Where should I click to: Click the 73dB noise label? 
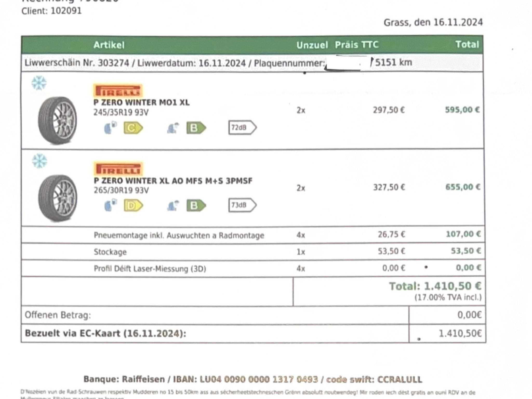[243, 205]
